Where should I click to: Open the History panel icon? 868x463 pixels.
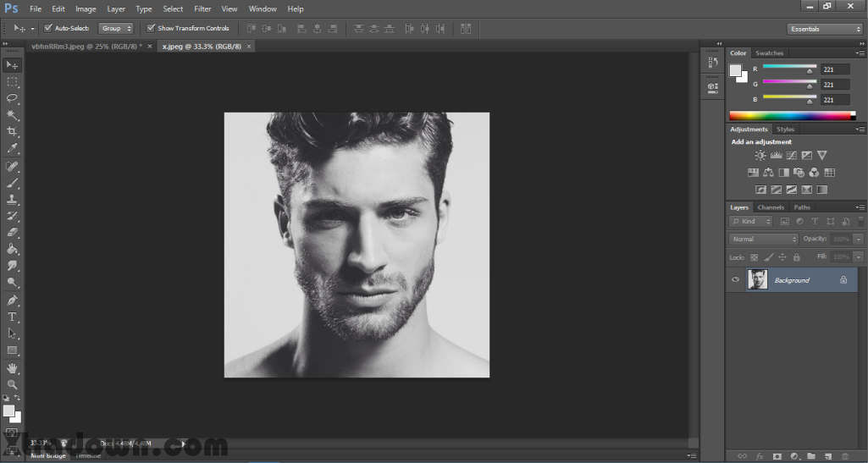(x=713, y=63)
